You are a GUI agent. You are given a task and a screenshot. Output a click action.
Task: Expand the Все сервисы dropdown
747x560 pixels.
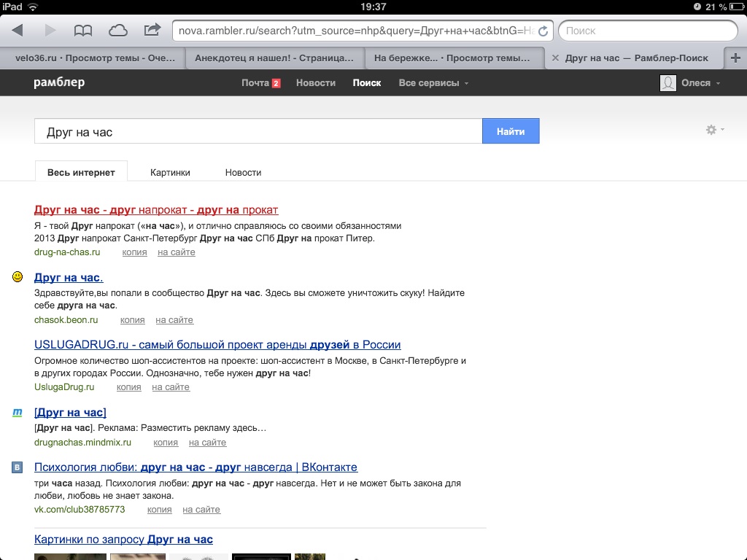pyautogui.click(x=466, y=83)
